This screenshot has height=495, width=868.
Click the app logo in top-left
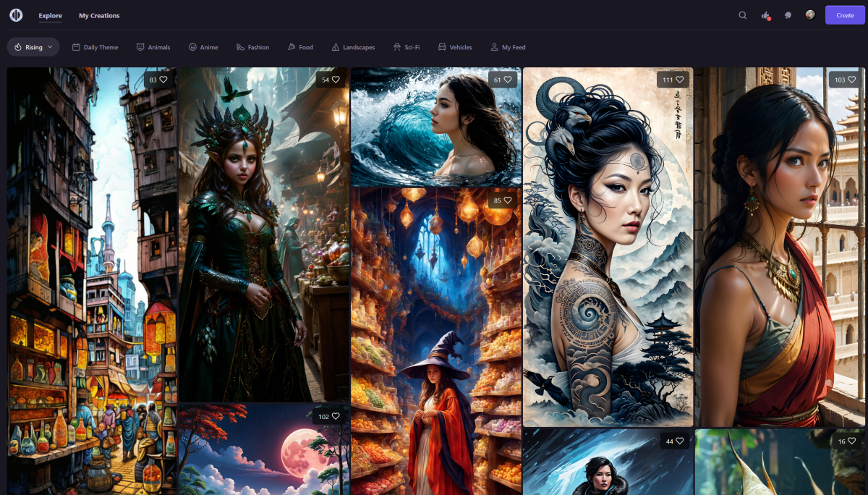click(x=16, y=15)
